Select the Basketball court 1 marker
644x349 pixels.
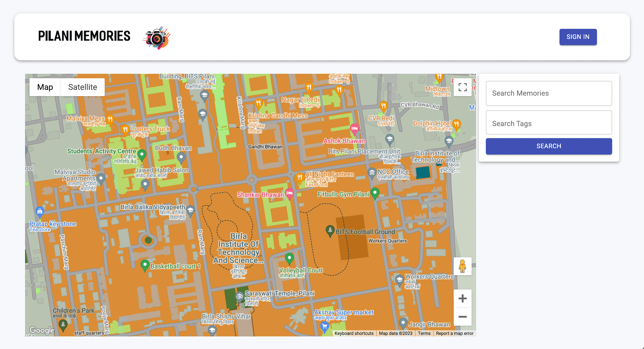[x=145, y=266]
